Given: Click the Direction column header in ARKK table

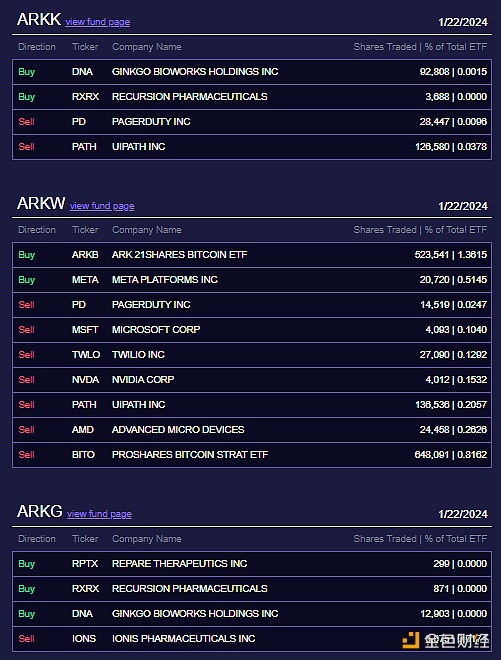Looking at the screenshot, I should [x=37, y=47].
